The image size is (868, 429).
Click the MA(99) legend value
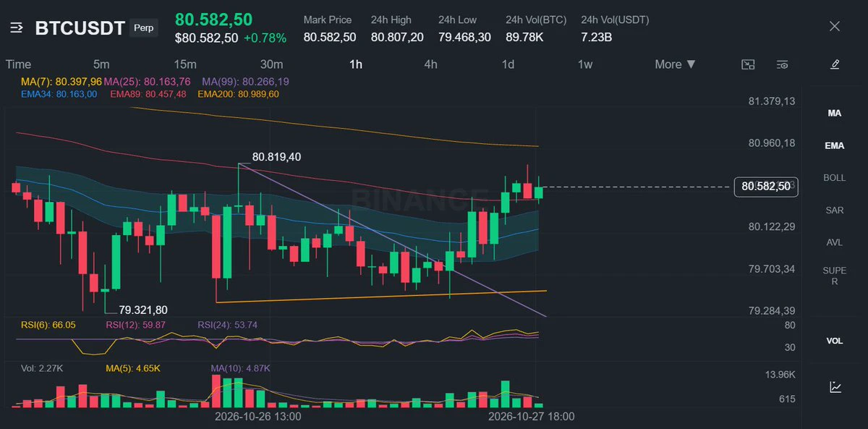coord(245,82)
